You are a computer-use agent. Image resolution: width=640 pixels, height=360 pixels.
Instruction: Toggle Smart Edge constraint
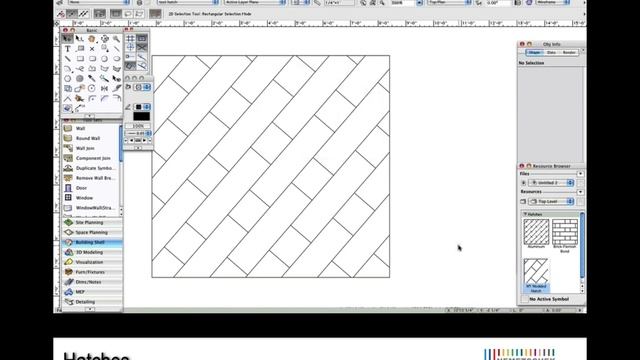tap(130, 65)
